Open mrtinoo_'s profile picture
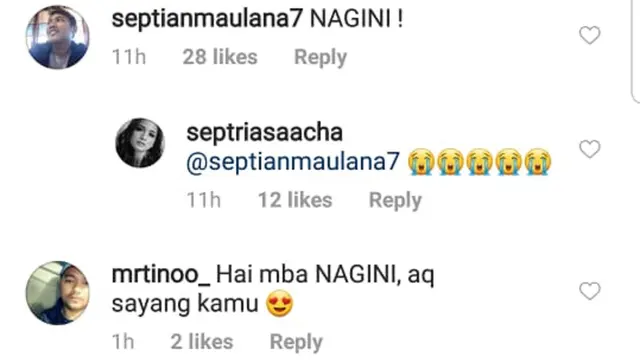 pos(57,293)
